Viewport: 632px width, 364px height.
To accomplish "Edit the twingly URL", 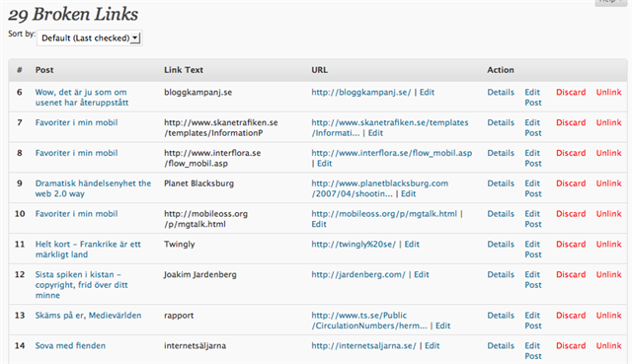I will tap(412, 245).
